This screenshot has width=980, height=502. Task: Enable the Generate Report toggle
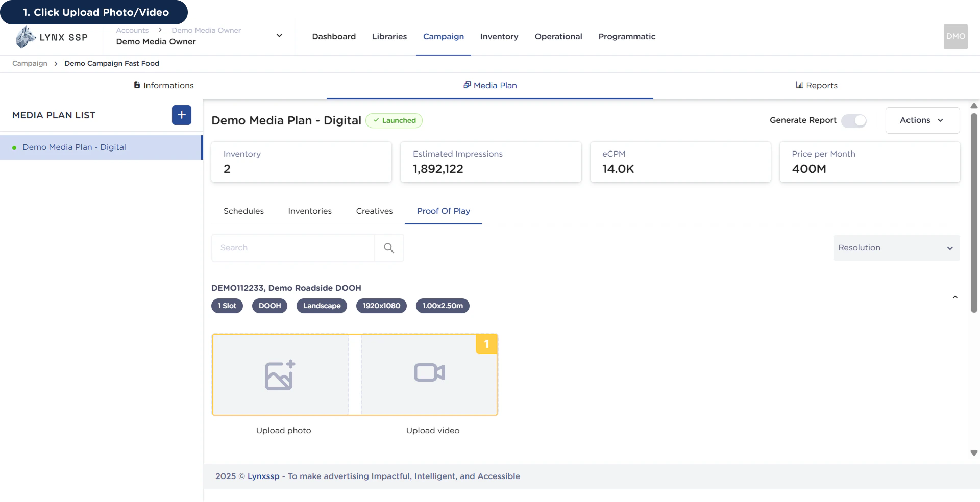click(853, 121)
